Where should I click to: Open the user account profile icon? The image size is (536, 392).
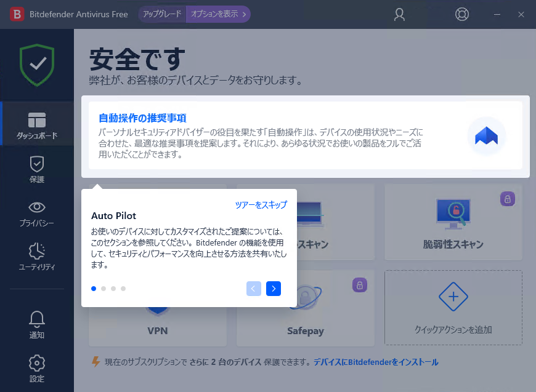point(399,14)
